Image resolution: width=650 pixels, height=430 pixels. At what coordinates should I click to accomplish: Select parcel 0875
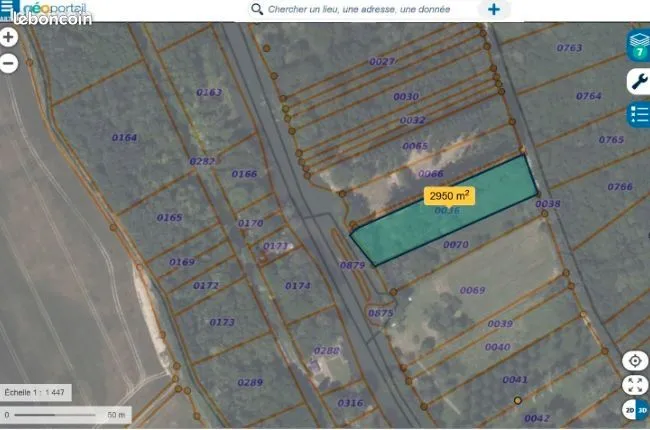pos(381,313)
